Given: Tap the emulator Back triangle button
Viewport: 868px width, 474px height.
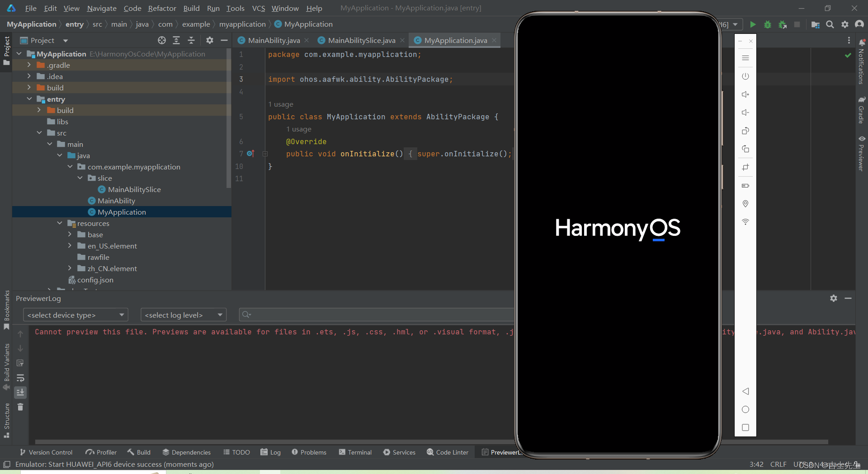Looking at the screenshot, I should 745,391.
